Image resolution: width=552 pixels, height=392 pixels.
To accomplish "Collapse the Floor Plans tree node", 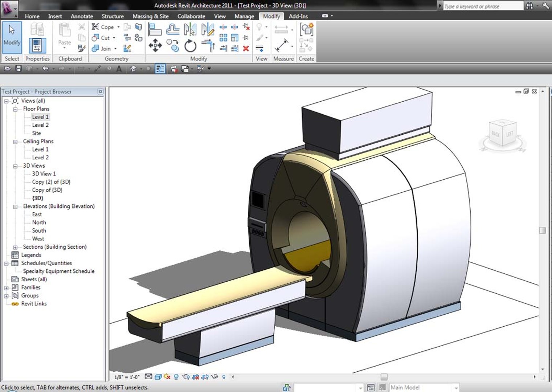I will pyautogui.click(x=15, y=109).
